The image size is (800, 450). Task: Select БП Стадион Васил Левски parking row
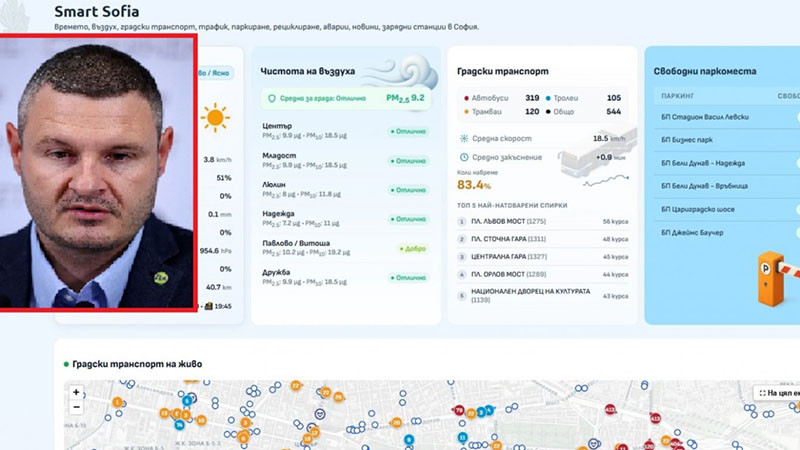pos(727,117)
